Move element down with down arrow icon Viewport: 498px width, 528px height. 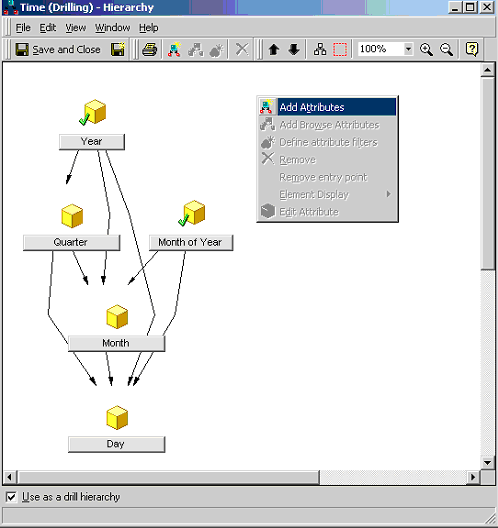294,50
